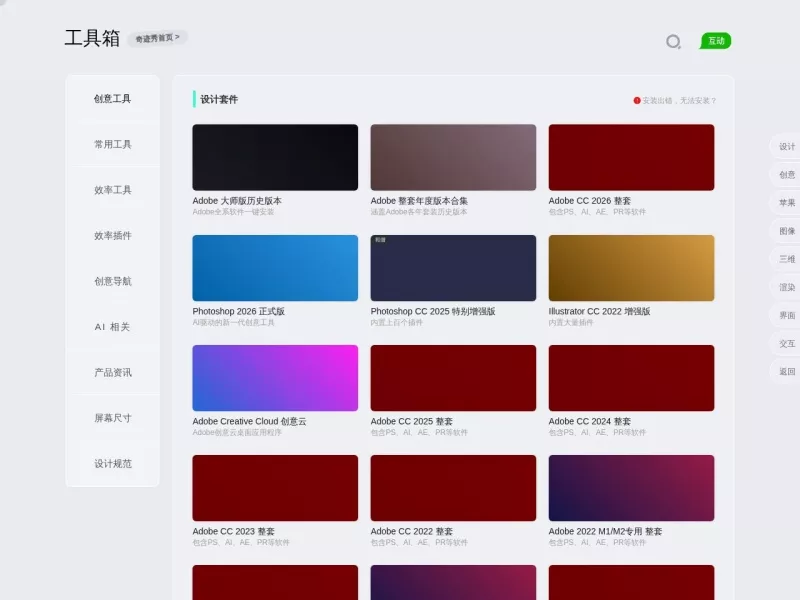Screen dimensions: 800x600
Task: Click the title text Adobe CC 2023 整套
Action: tap(233, 532)
